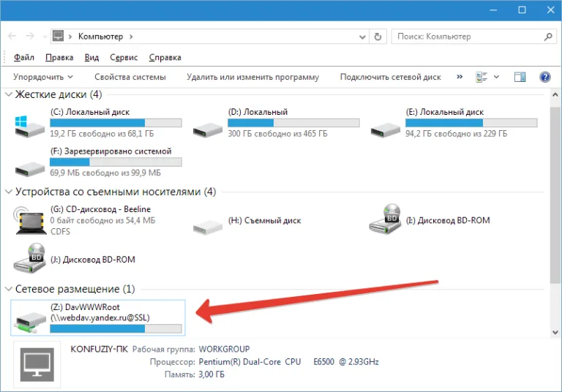Image resolution: width=562 pixels, height=392 pixels.
Task: Collapse the Сетевое размещение group
Action: 9,289
